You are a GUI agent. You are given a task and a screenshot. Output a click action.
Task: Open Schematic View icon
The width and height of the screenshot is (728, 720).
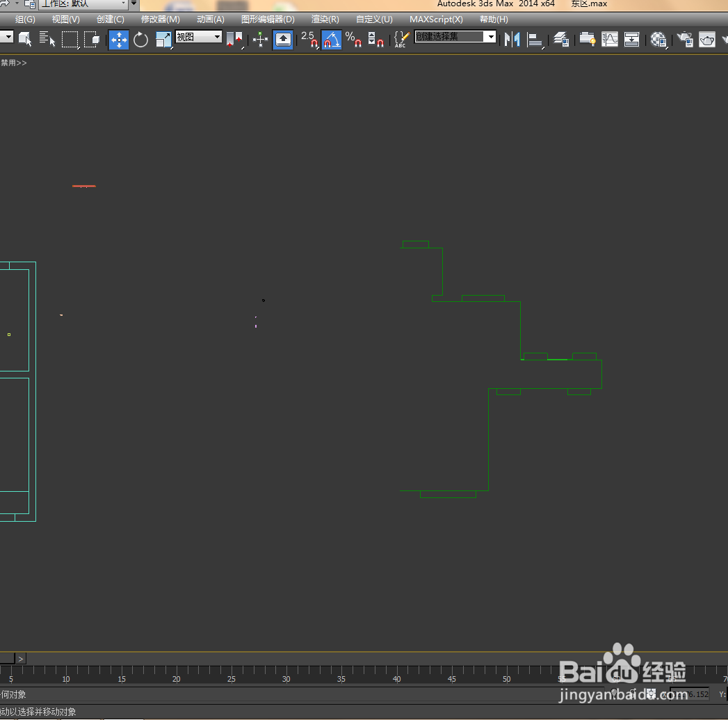tap(631, 40)
